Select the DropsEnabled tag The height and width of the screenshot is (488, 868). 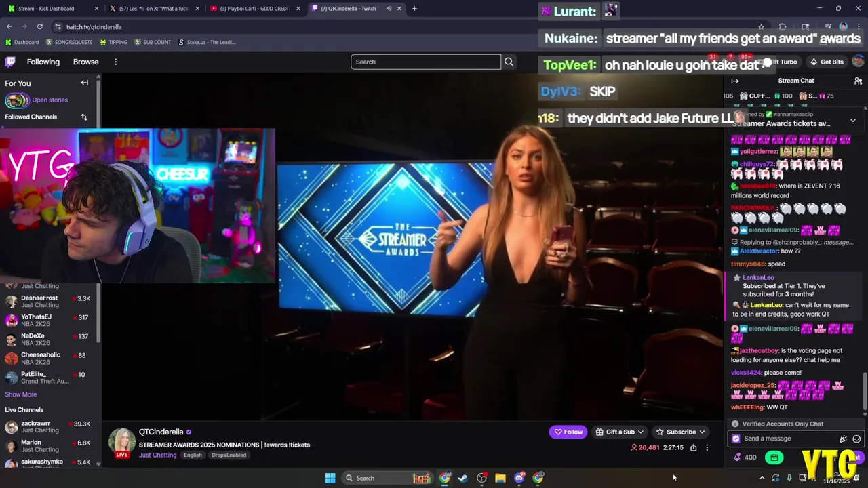[x=229, y=455]
